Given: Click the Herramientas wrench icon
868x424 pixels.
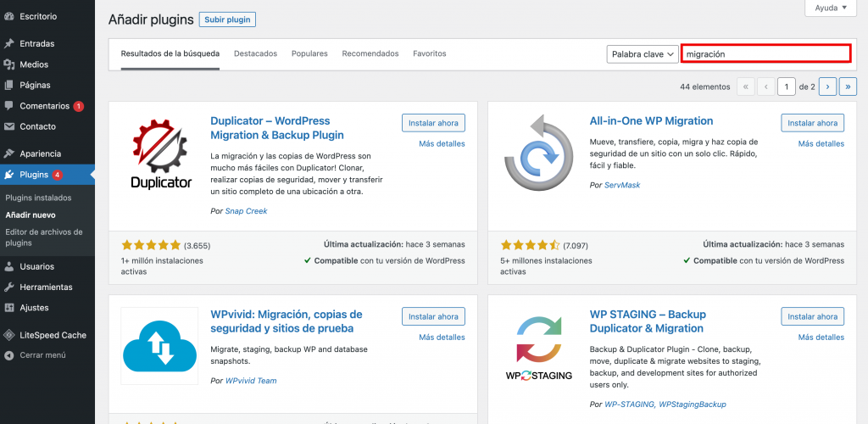Looking at the screenshot, I should [9, 287].
